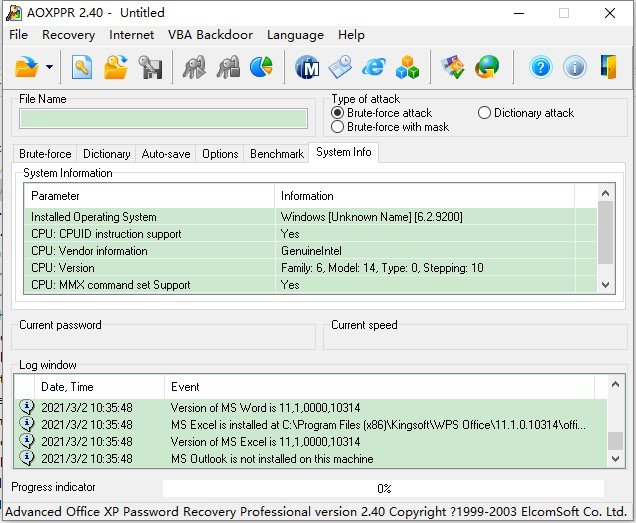The image size is (636, 523).
Task: Click the open project folder-with-key icon
Action: coord(116,67)
